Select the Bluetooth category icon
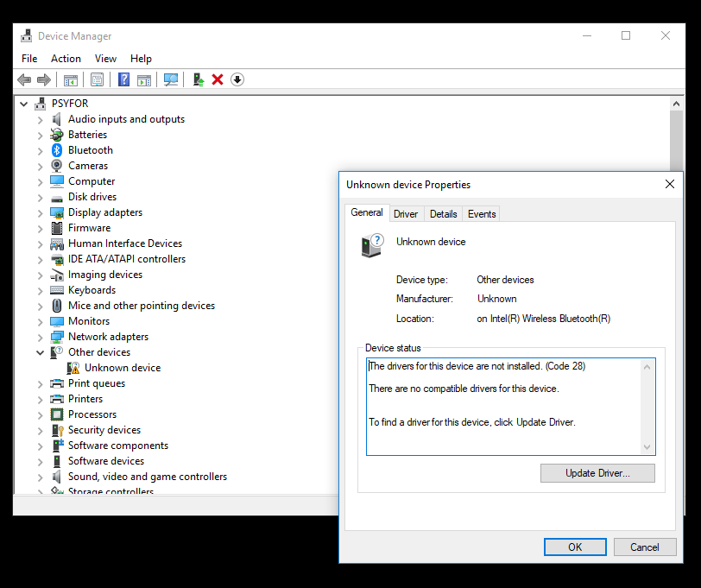This screenshot has height=588, width=701. pos(57,150)
